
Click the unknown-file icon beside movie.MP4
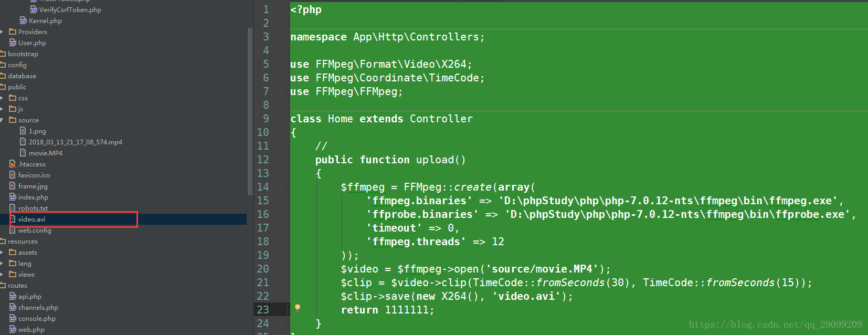tap(23, 153)
